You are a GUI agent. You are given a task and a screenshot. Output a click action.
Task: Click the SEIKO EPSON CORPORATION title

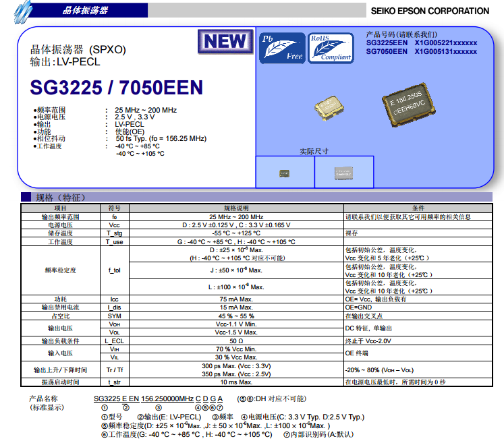tap(430, 11)
